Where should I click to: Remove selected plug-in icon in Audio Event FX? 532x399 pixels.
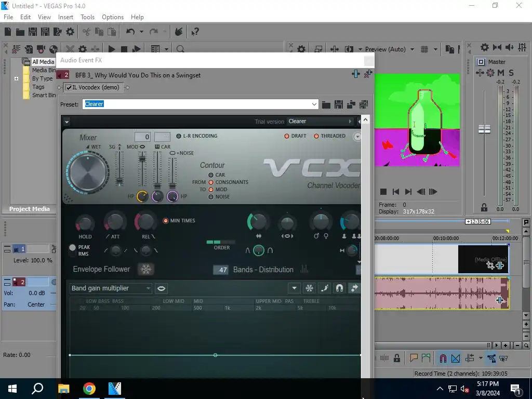click(368, 74)
